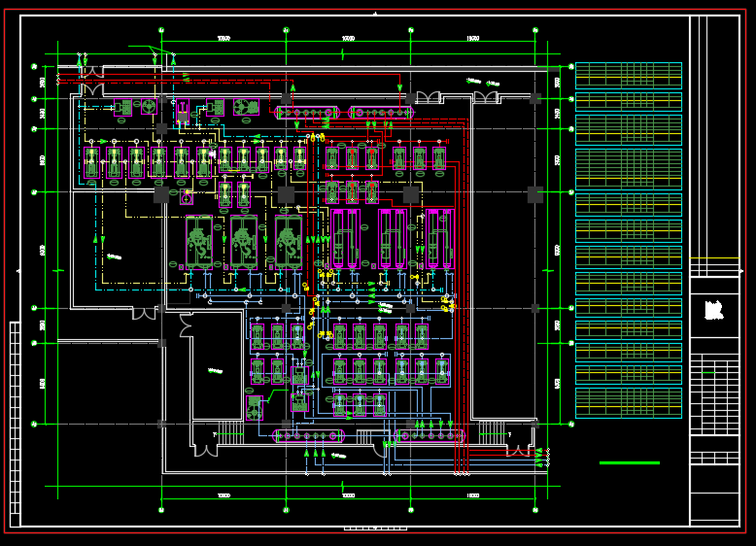Select the topmost cyan schedule table

[x=629, y=76]
